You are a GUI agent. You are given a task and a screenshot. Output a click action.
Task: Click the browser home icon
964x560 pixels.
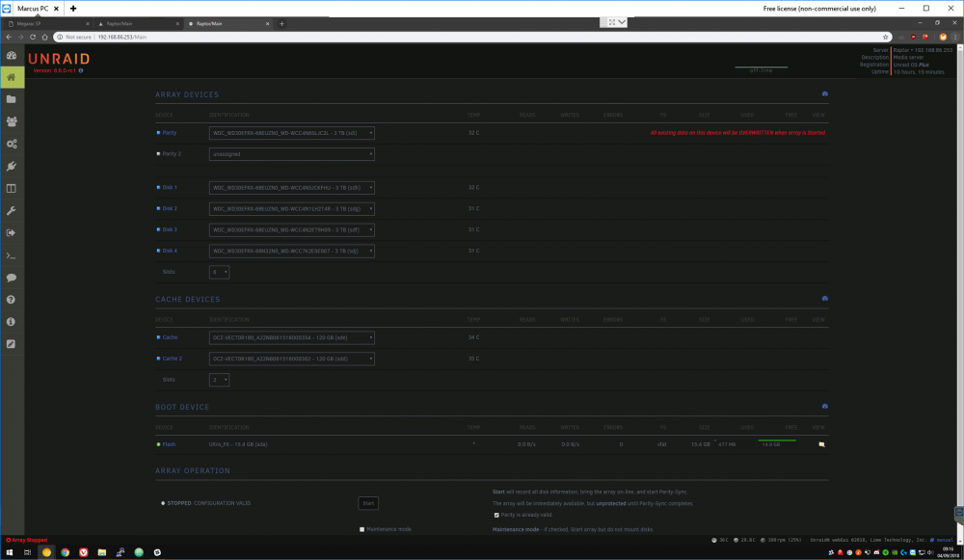45,37
